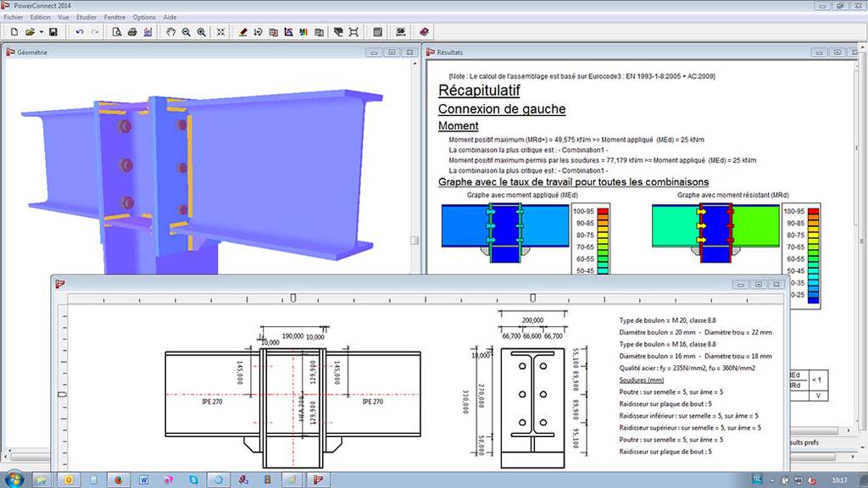Click the Zoom in magnifier icon

tap(202, 32)
